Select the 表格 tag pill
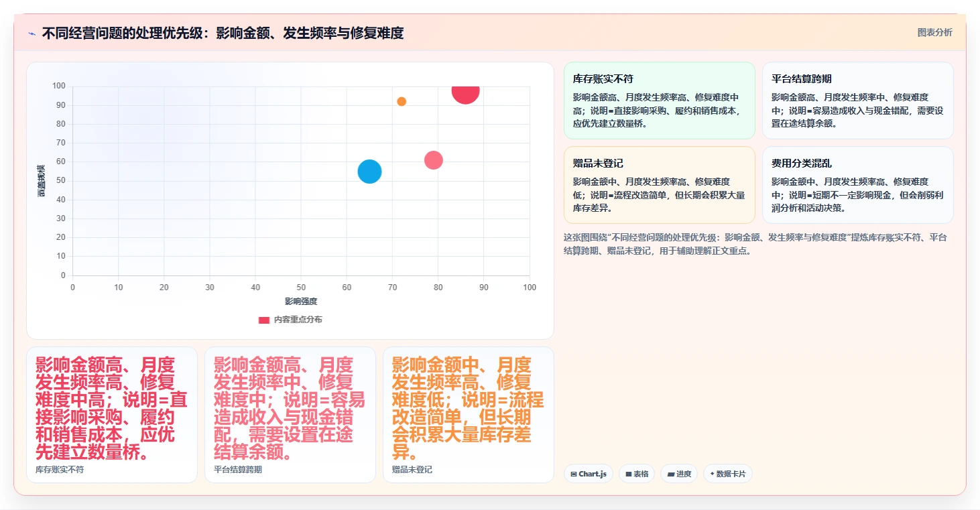Viewport: 980px width, 510px height. [636, 474]
